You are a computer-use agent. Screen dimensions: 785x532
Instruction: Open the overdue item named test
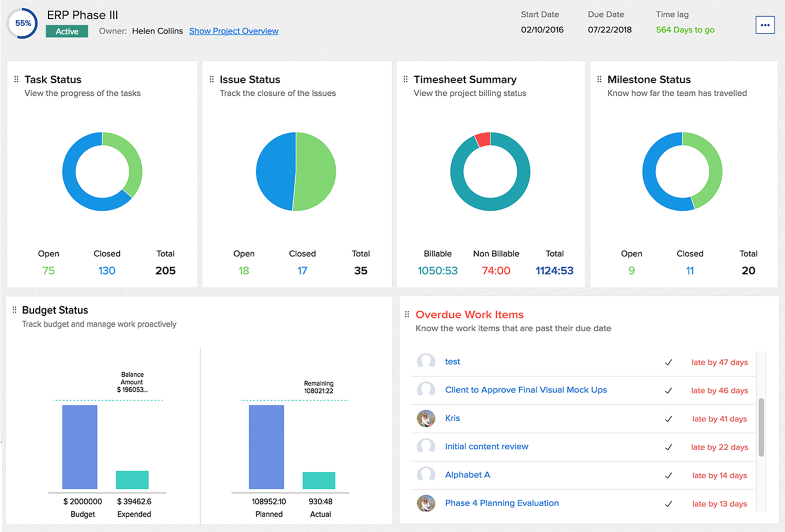(452, 361)
